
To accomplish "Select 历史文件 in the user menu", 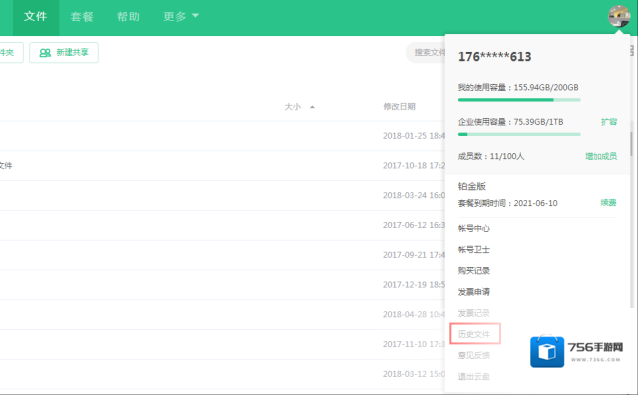I will pyautogui.click(x=474, y=334).
